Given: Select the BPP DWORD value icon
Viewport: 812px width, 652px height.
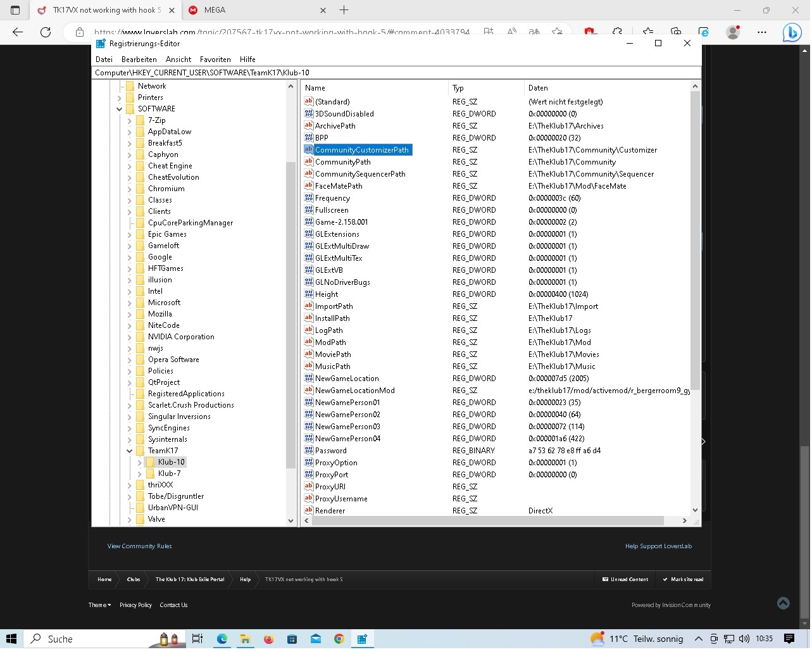Looking at the screenshot, I should (x=309, y=137).
